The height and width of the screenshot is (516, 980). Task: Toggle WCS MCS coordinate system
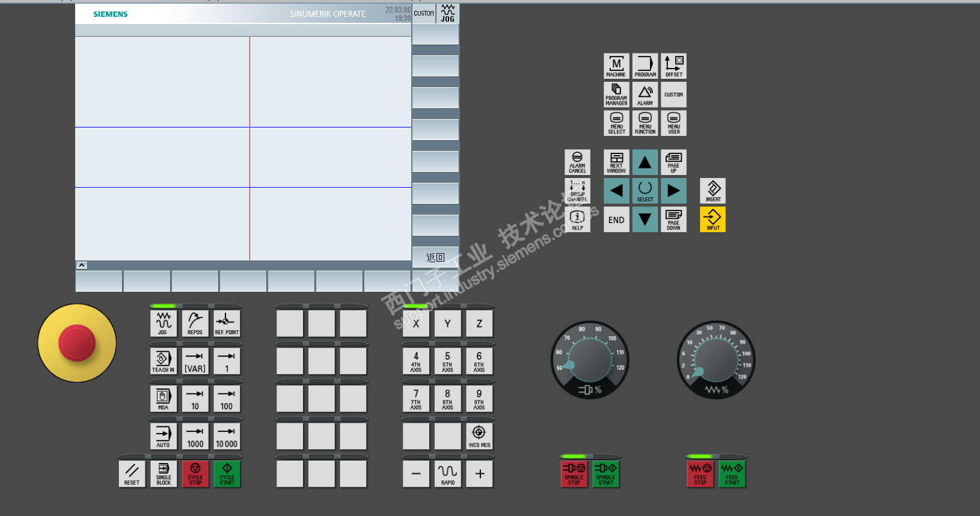pos(479,437)
